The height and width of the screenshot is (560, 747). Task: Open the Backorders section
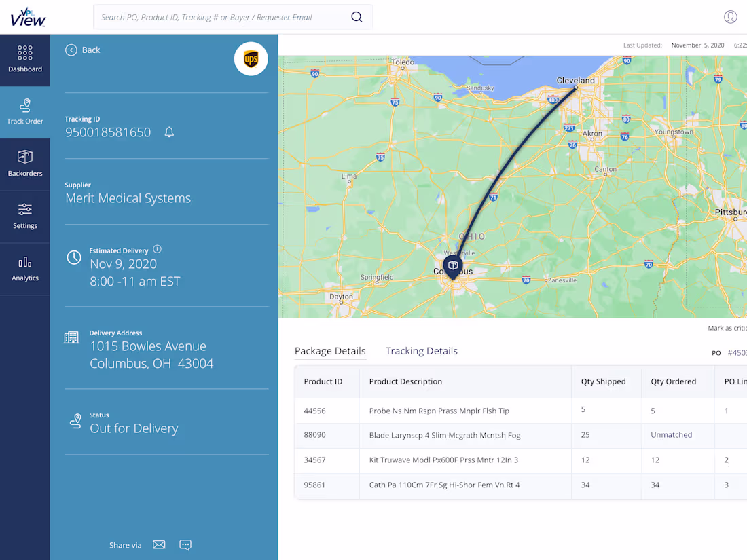pos(25,164)
